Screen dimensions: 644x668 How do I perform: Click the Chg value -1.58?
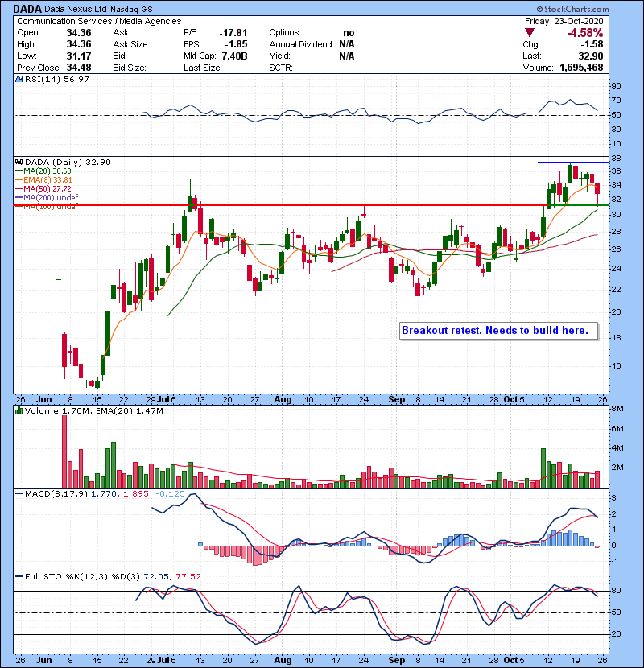[x=592, y=44]
